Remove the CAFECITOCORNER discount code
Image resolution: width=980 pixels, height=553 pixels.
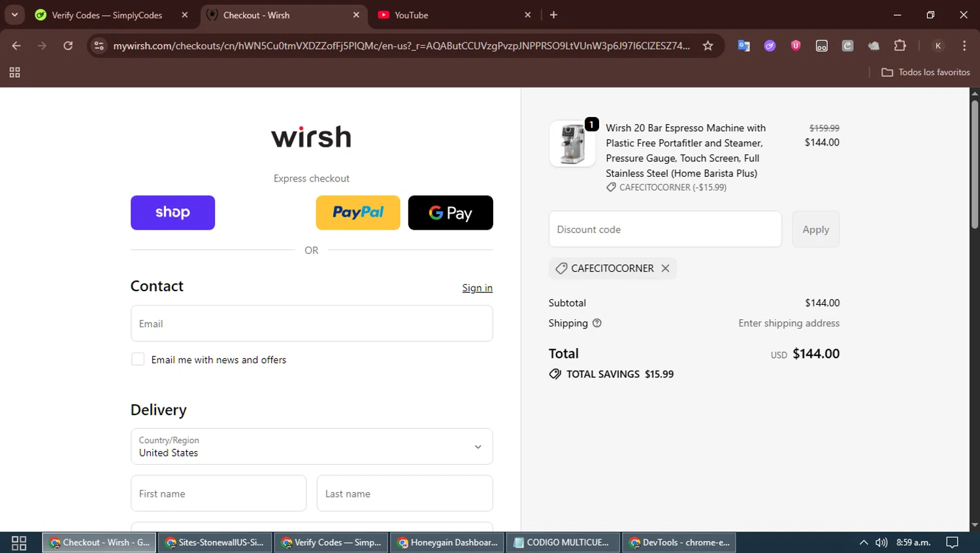tap(665, 268)
